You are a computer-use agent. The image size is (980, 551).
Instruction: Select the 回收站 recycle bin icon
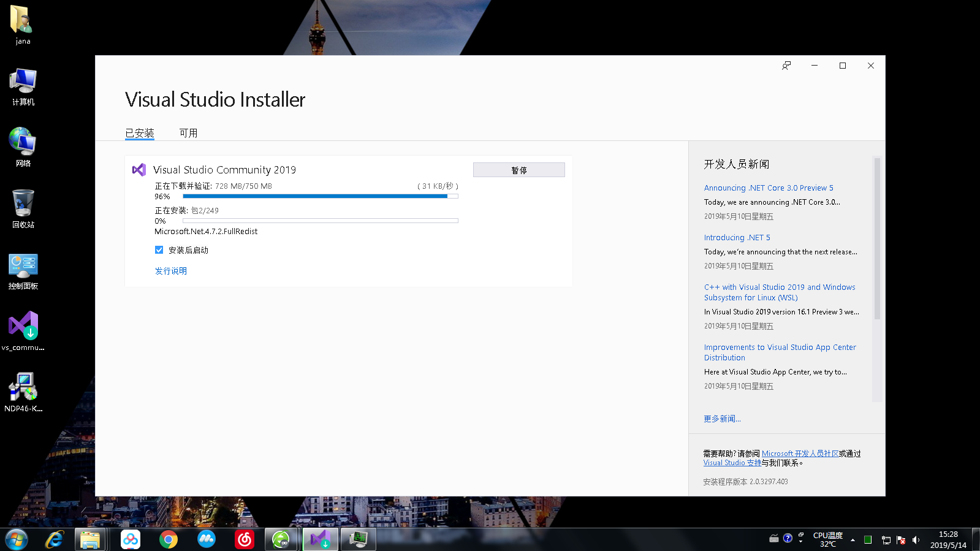click(23, 208)
